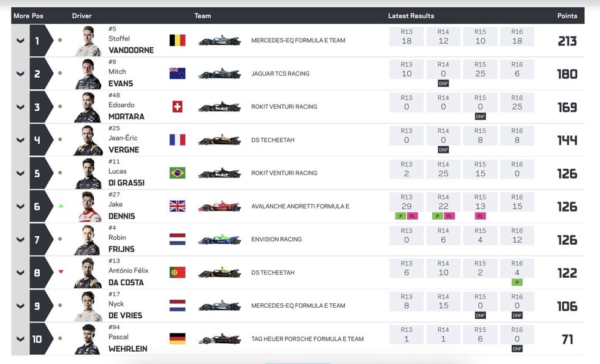Click the New Zealand flag beside Evans
600x364 pixels.
point(177,73)
